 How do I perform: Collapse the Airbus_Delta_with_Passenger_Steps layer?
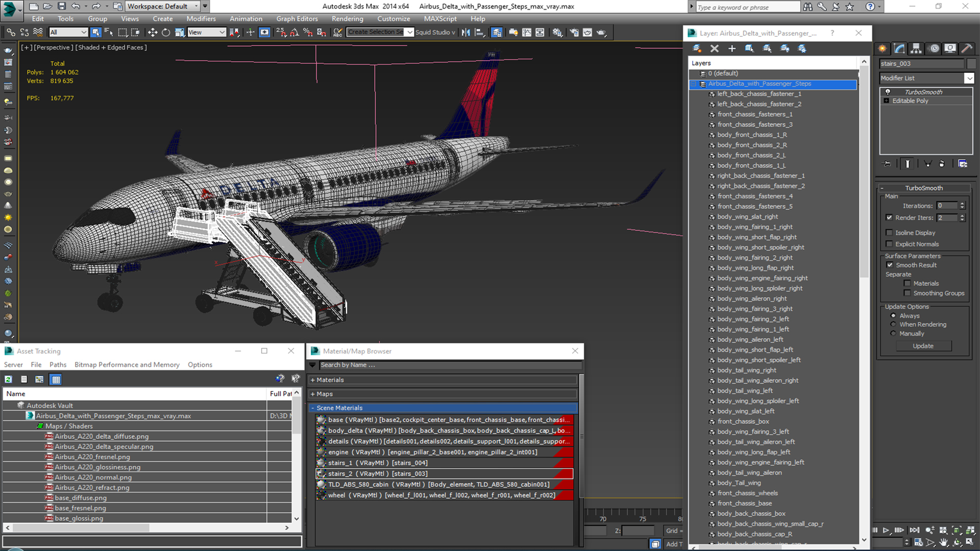[693, 84]
